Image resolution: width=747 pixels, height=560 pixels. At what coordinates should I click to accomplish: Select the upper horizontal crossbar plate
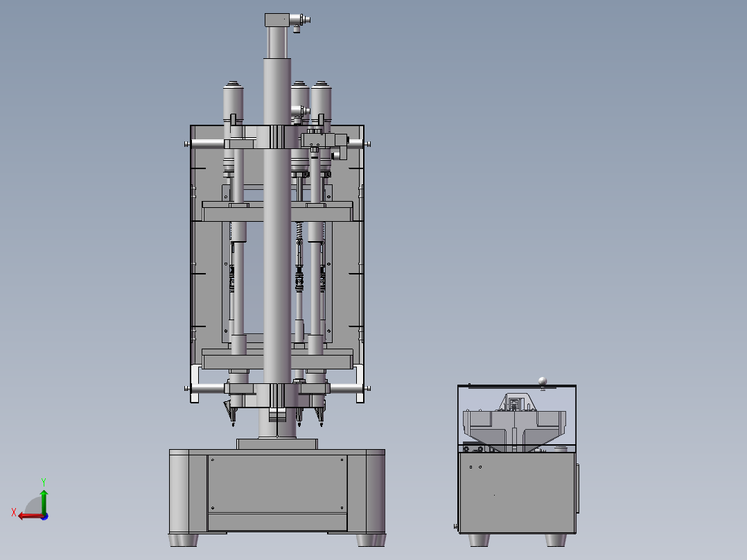(277, 211)
